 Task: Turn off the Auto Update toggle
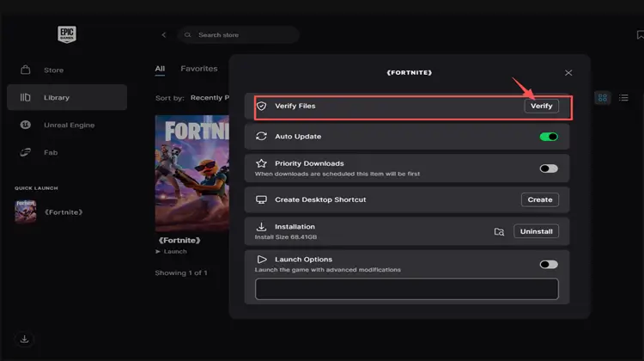[x=549, y=137]
